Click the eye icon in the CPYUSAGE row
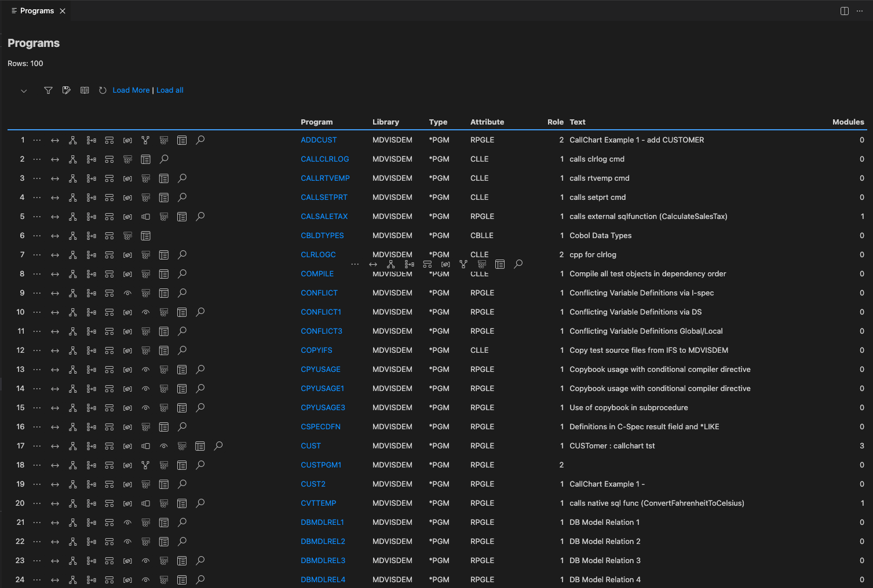Viewport: 873px width, 588px height. [145, 370]
